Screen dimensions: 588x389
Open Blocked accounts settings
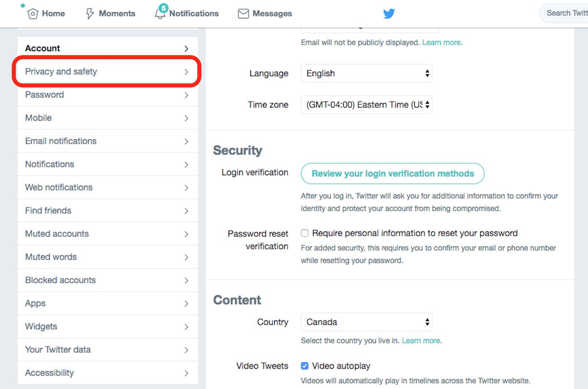[60, 280]
